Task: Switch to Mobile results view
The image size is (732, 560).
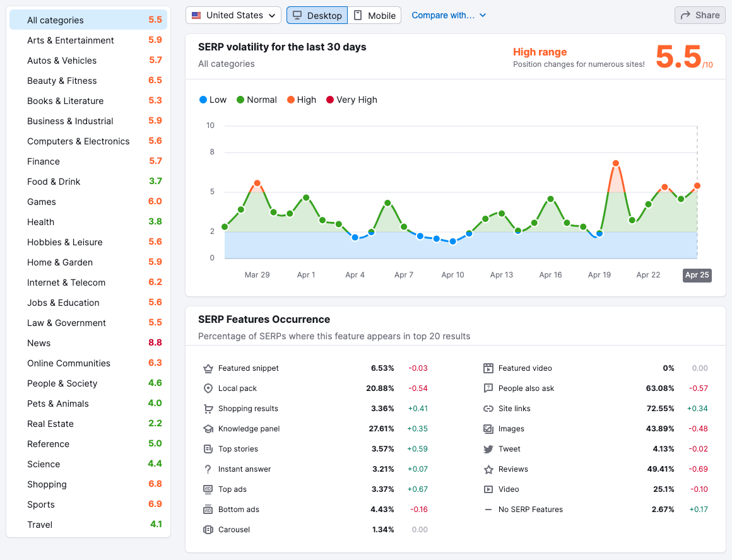Action: pyautogui.click(x=375, y=15)
